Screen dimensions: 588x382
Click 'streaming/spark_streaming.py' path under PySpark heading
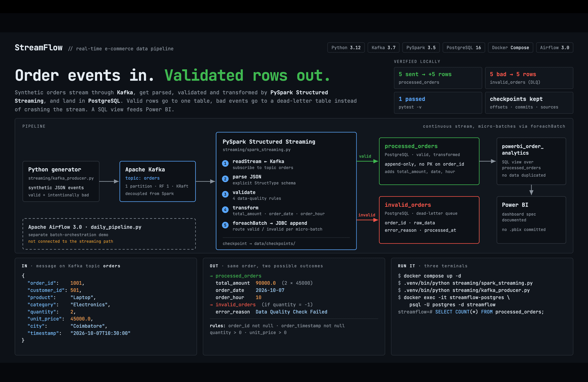[x=256, y=150]
